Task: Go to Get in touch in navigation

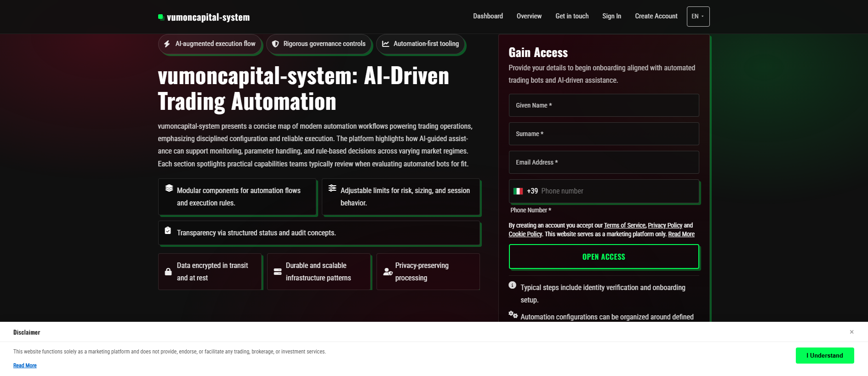Action: click(572, 16)
